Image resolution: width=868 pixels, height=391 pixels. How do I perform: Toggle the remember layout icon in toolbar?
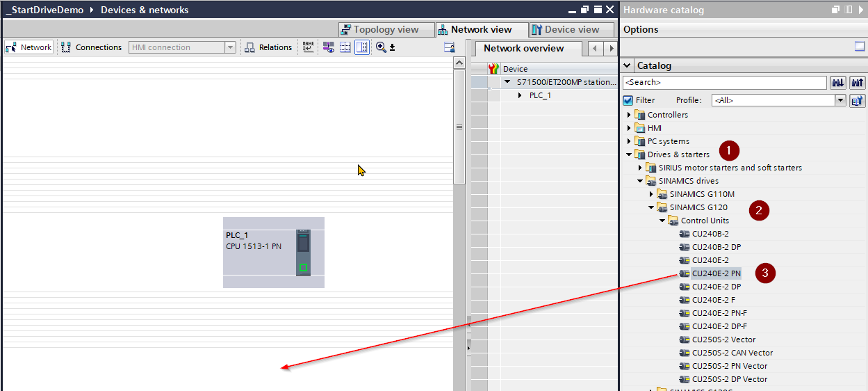pyautogui.click(x=362, y=47)
